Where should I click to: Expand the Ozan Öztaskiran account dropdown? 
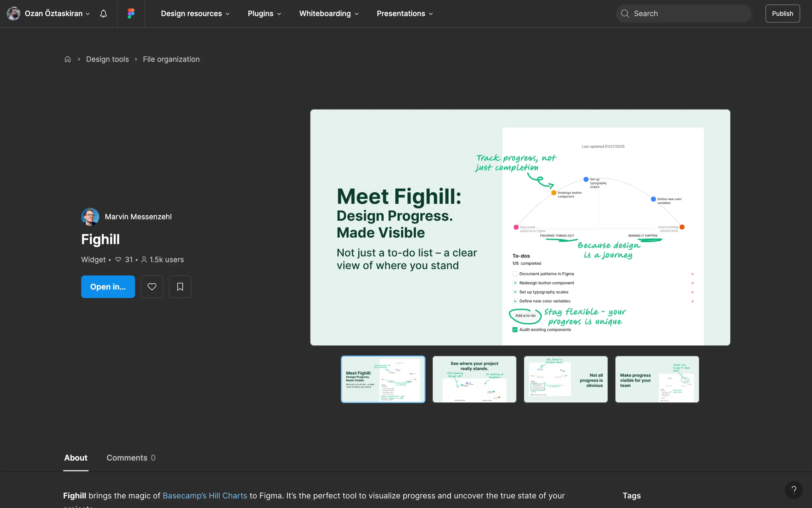pyautogui.click(x=57, y=14)
